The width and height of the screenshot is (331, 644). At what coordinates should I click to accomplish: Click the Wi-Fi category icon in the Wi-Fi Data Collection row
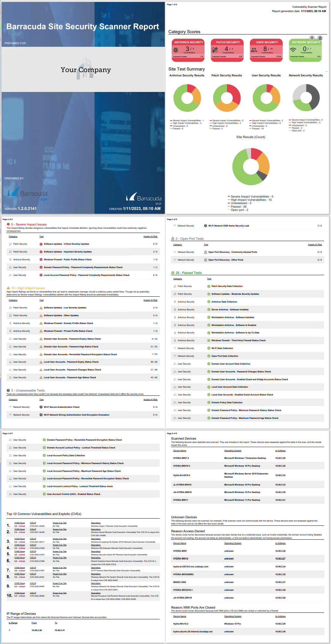click(x=175, y=348)
